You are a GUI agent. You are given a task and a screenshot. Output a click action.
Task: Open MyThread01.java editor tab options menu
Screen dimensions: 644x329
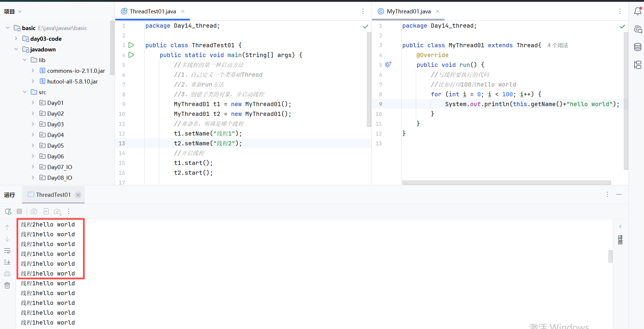pyautogui.click(x=620, y=11)
